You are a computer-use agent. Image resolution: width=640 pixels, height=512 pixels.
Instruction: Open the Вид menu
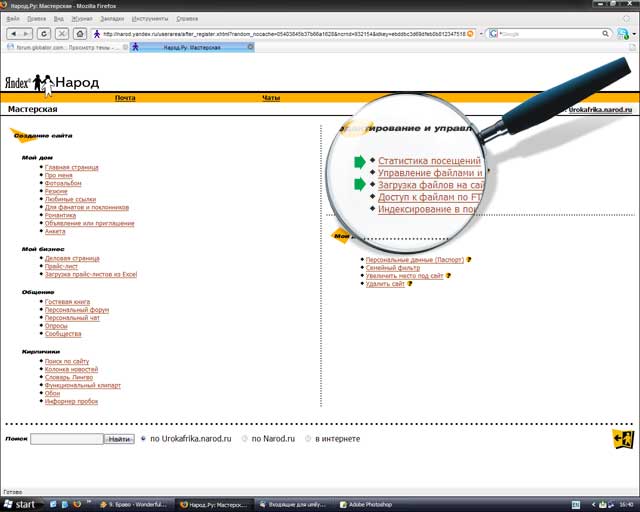58,19
